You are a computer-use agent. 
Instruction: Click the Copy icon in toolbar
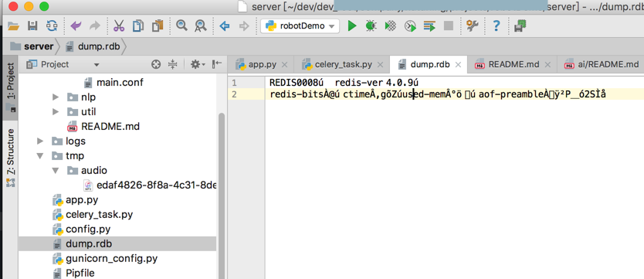coord(138,26)
